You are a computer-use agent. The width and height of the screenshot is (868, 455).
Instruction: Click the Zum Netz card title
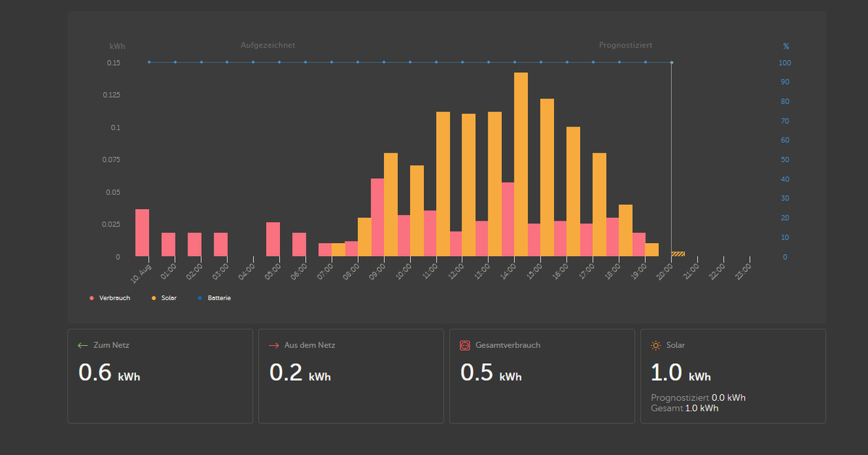click(x=111, y=346)
